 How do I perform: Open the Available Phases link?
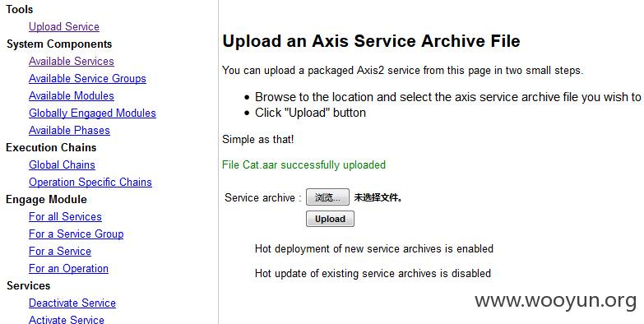[69, 130]
